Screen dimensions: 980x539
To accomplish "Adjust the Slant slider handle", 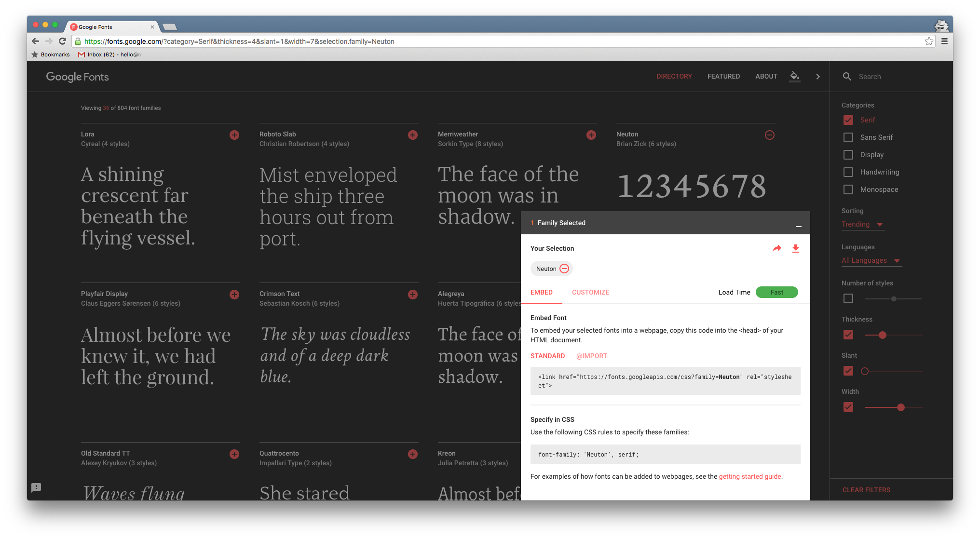I will pyautogui.click(x=865, y=371).
